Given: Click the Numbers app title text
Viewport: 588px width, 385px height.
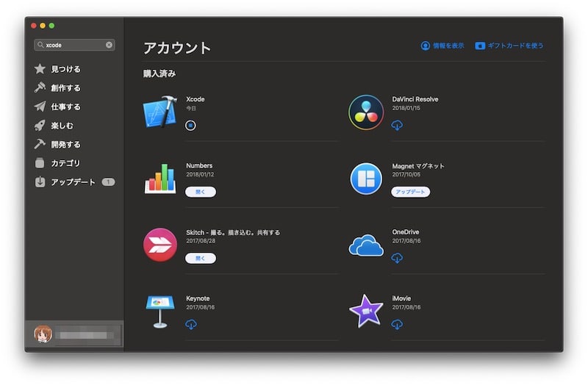Looking at the screenshot, I should tap(199, 166).
